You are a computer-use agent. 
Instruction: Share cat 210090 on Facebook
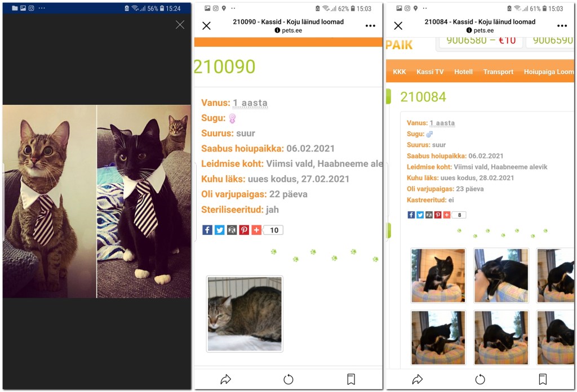[x=207, y=230]
